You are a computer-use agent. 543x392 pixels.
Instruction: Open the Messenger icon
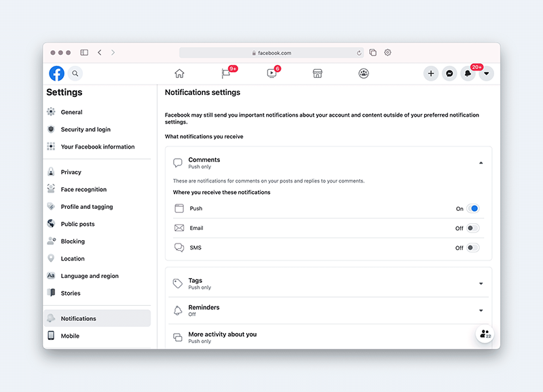pos(449,73)
